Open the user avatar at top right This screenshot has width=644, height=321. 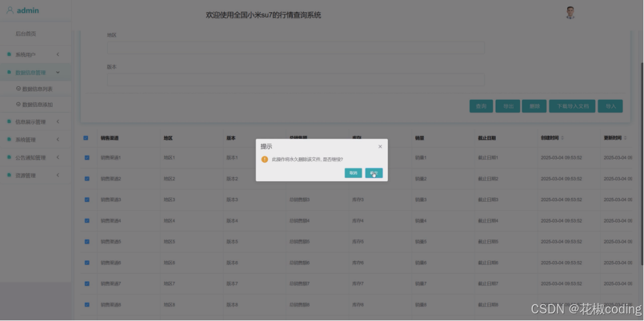(x=569, y=13)
